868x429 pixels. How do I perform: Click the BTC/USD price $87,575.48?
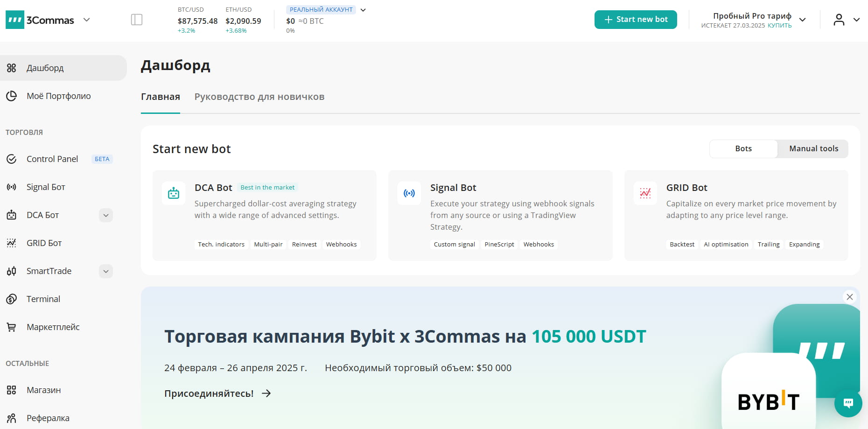[197, 21]
